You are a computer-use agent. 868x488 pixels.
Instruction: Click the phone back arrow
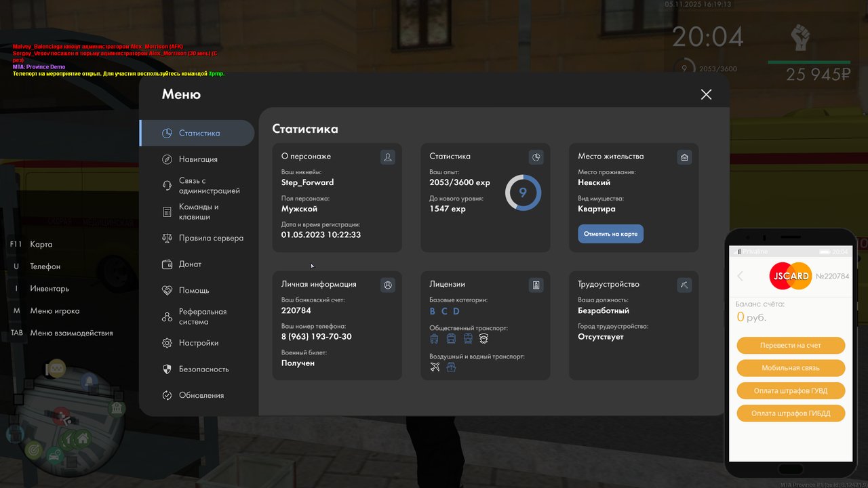(741, 276)
